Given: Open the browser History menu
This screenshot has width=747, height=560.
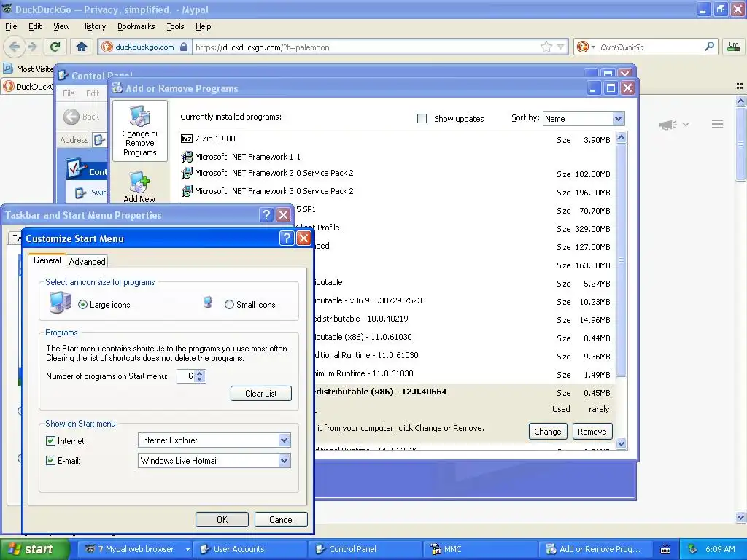Looking at the screenshot, I should (x=93, y=26).
